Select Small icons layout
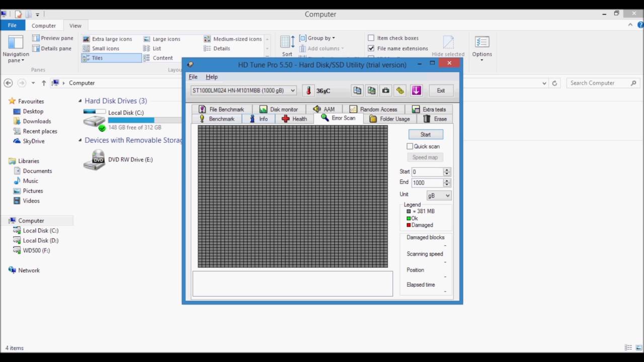Viewport: 644px width, 362px height. click(101, 48)
